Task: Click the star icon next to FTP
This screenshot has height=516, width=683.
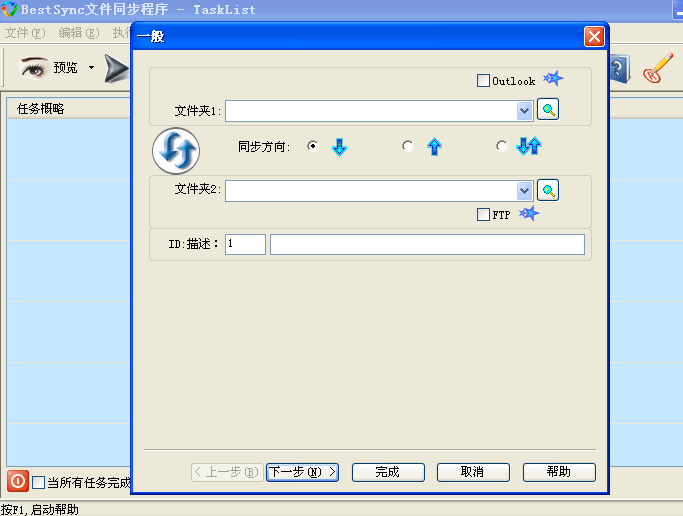Action: [529, 213]
